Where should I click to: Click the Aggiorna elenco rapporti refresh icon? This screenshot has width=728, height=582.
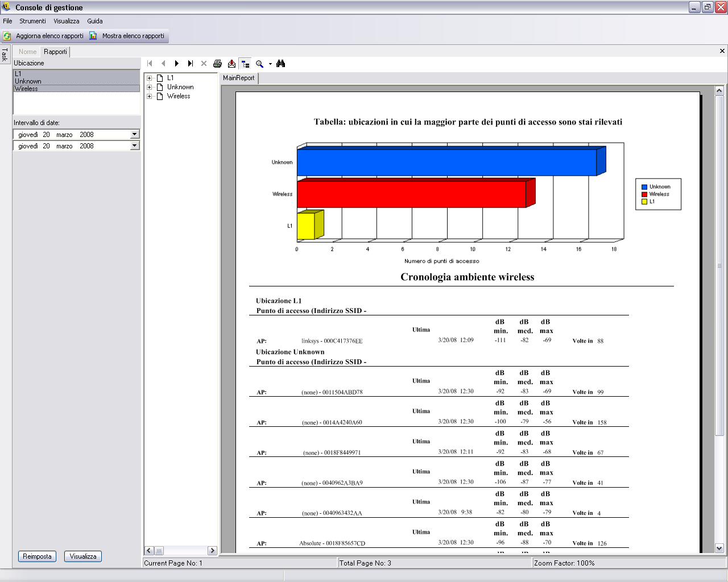tap(7, 36)
